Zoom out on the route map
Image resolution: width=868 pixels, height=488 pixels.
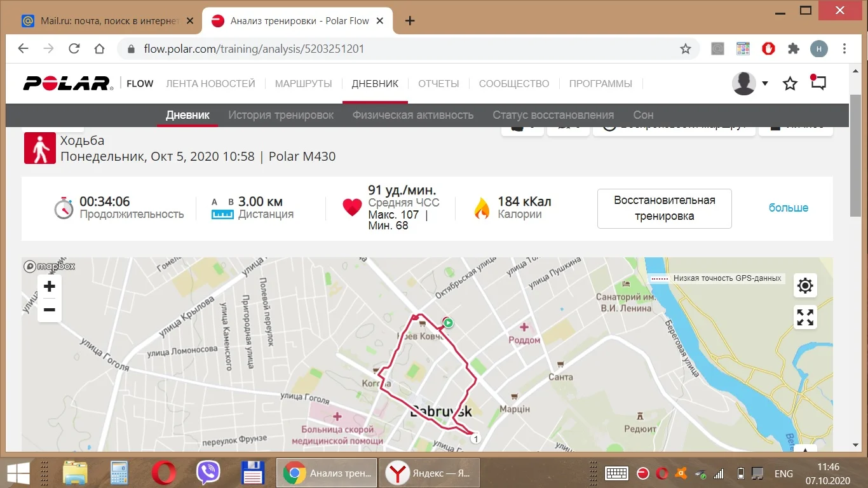coord(50,310)
